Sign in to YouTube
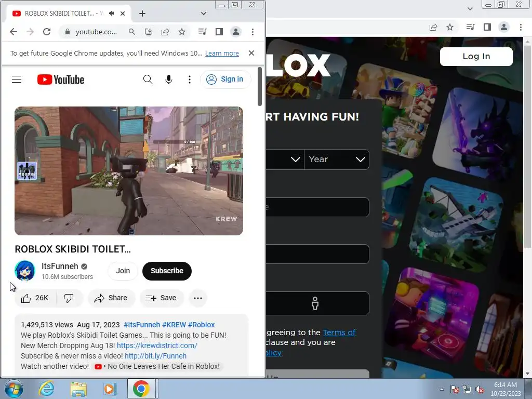This screenshot has width=532, height=399. [225, 79]
